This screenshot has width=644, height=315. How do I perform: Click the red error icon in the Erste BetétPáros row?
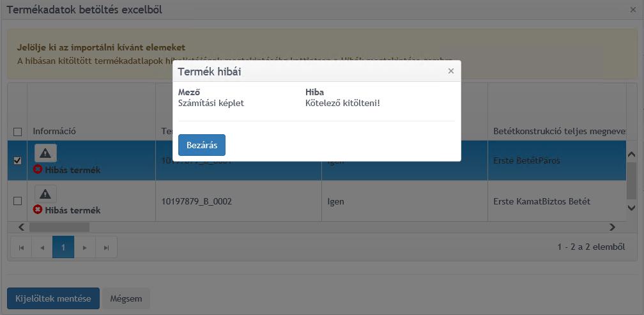coord(38,169)
